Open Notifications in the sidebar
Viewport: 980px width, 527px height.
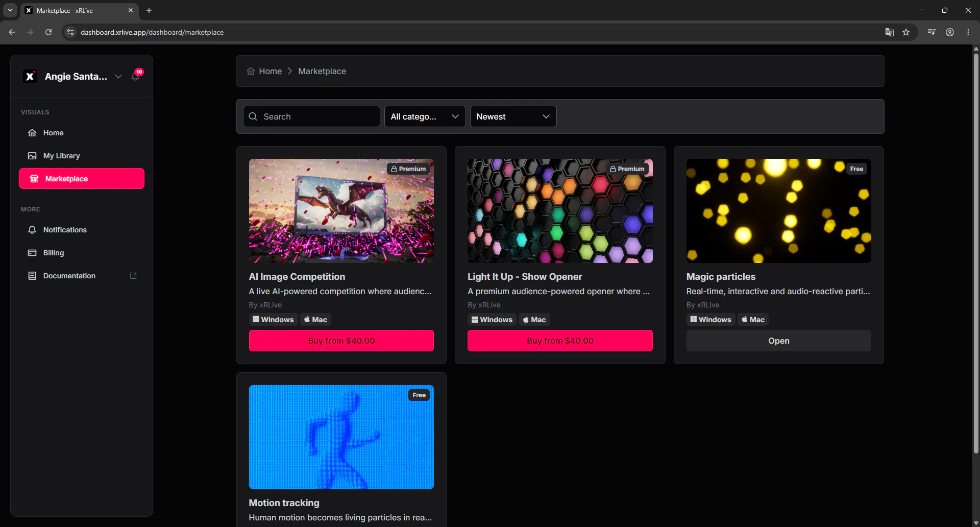point(82,230)
